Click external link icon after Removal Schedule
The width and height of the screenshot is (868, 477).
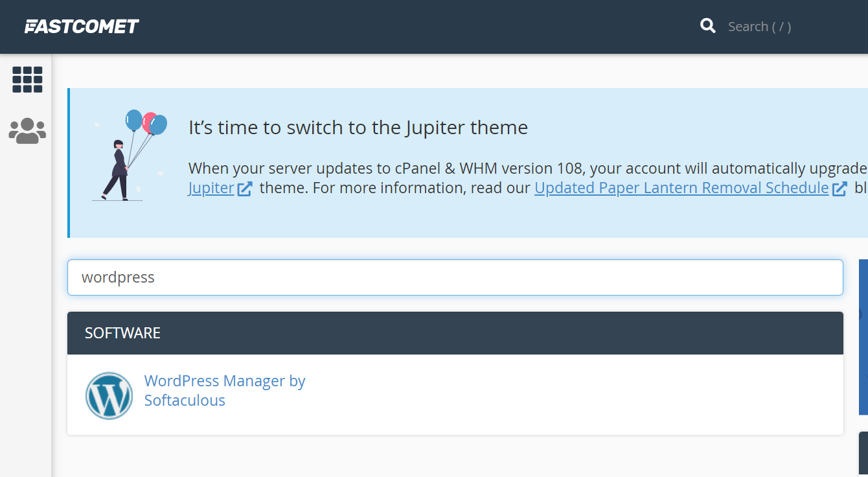pos(839,189)
